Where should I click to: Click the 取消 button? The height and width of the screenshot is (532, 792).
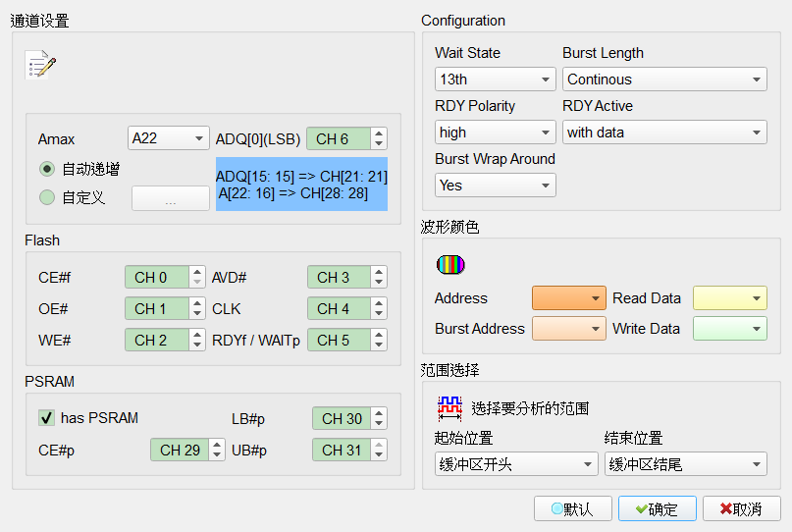click(742, 508)
